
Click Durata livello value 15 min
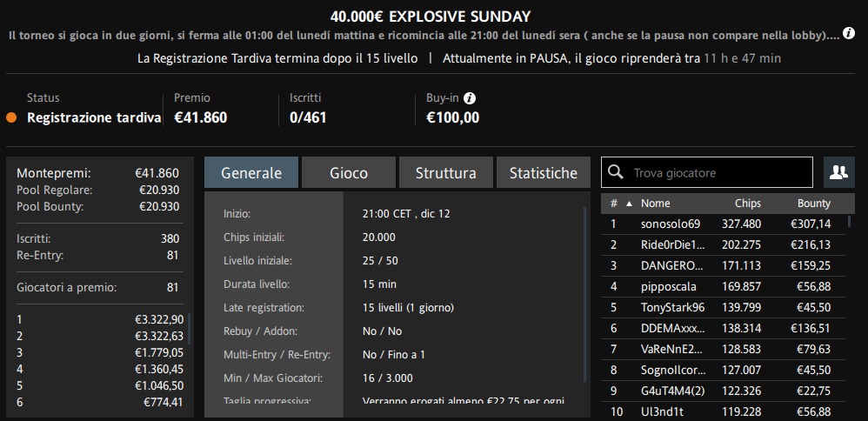[379, 284]
